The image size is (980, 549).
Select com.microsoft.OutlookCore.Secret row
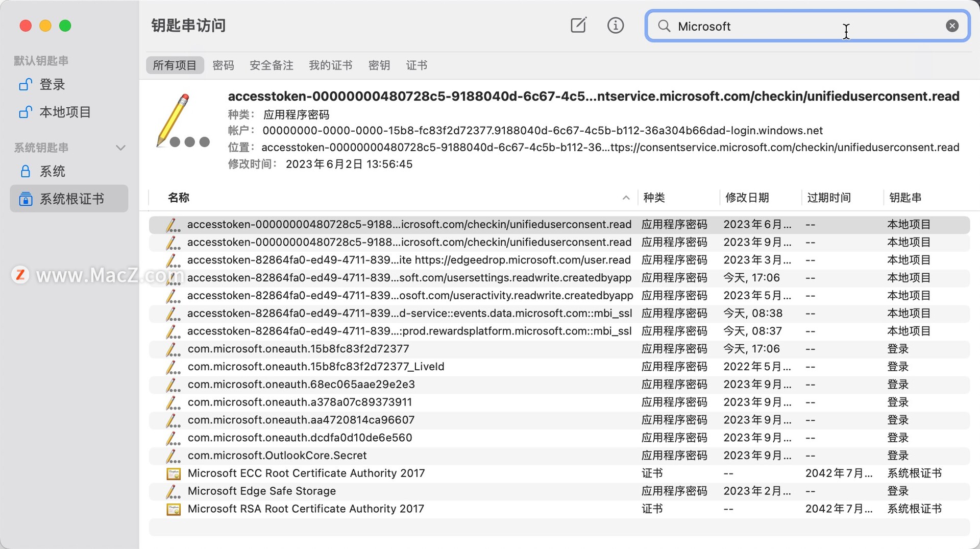(x=559, y=456)
